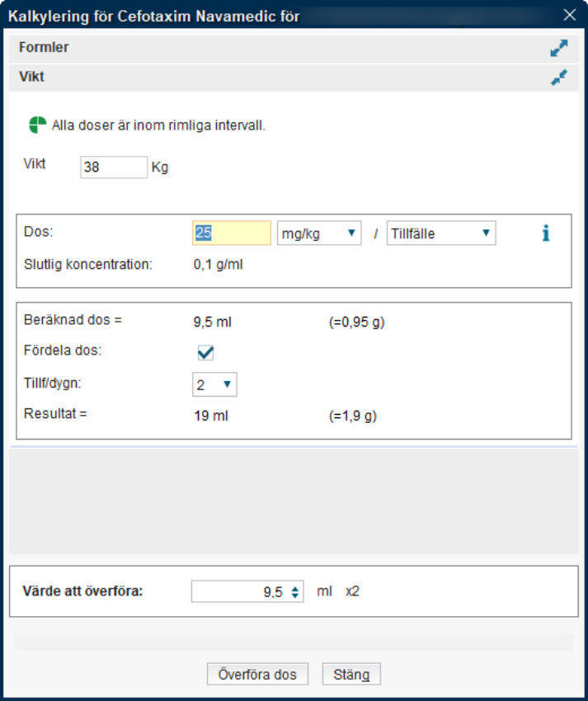Click the progress bar above the buttons
Screen dimensions: 588x701
tap(294, 642)
